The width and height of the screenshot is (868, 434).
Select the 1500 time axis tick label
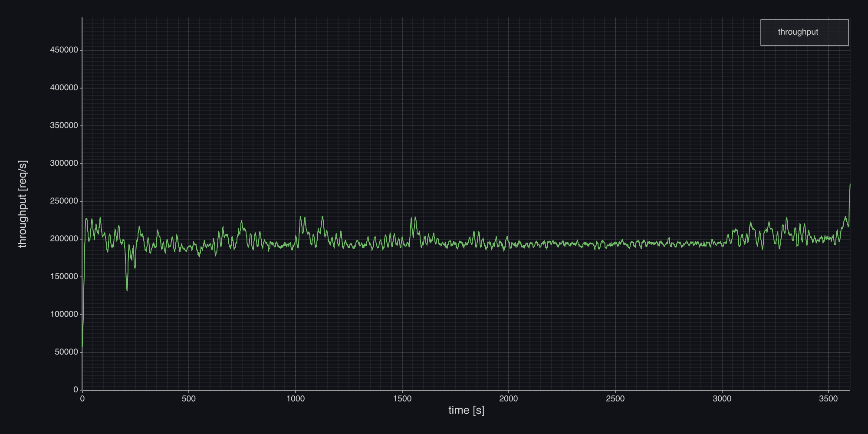click(402, 399)
